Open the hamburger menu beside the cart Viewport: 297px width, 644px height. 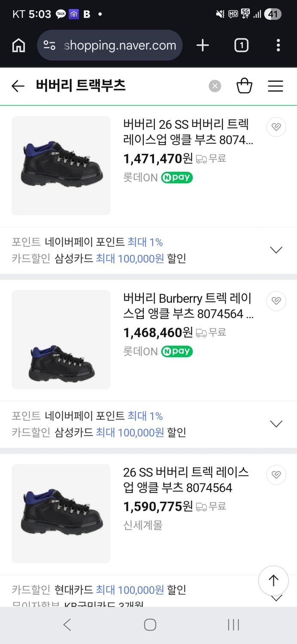click(x=276, y=85)
